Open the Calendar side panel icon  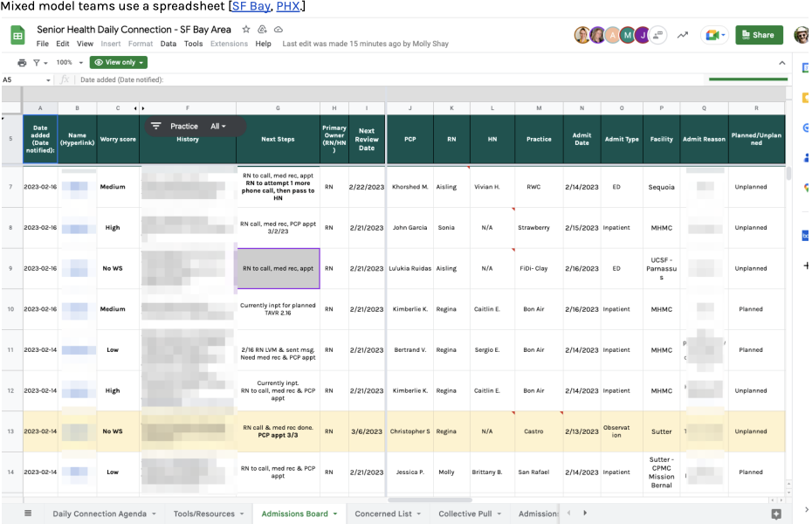(806, 68)
